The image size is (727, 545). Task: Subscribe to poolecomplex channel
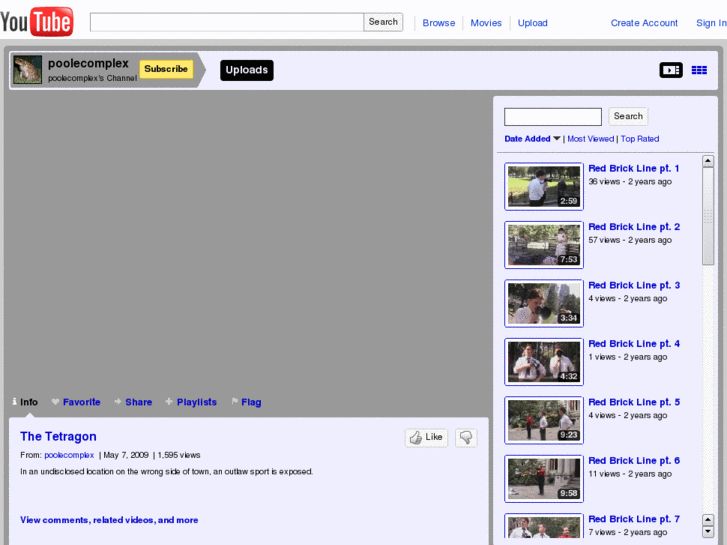point(166,69)
